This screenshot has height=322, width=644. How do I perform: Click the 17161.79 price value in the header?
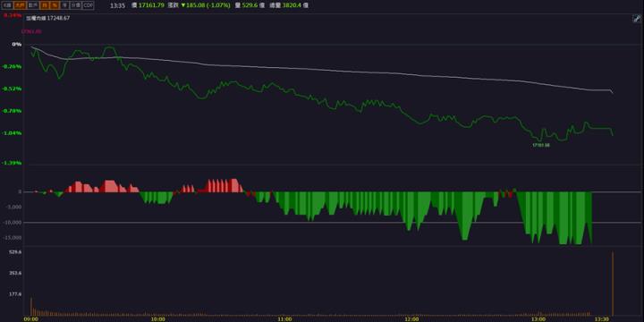click(151, 5)
